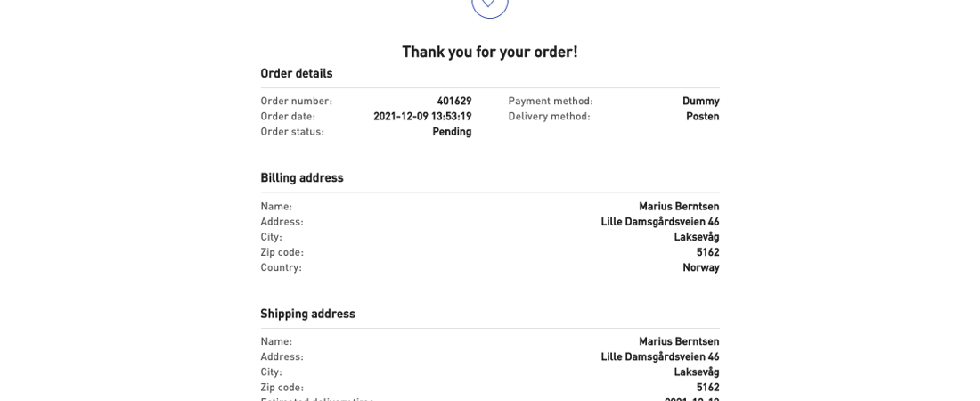Click the "Payment method:" label

point(550,102)
